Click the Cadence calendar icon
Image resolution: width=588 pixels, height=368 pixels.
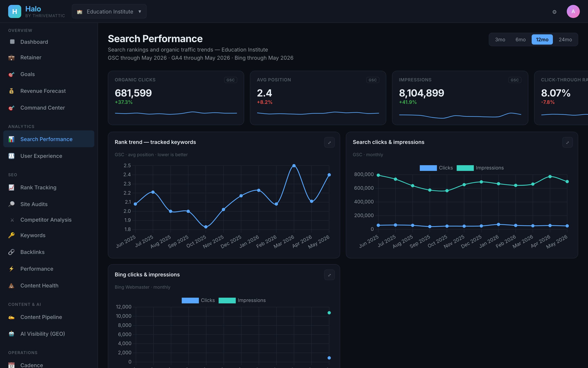click(11, 365)
